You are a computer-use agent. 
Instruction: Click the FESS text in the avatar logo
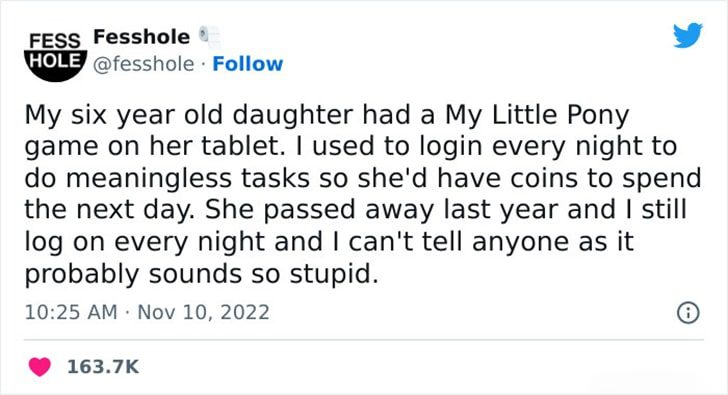tap(55, 41)
